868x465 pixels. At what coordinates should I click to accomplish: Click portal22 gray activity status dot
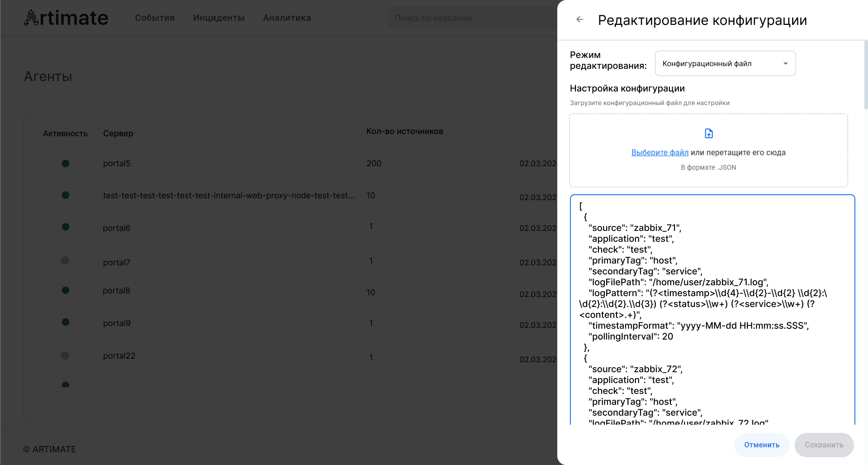coord(65,355)
